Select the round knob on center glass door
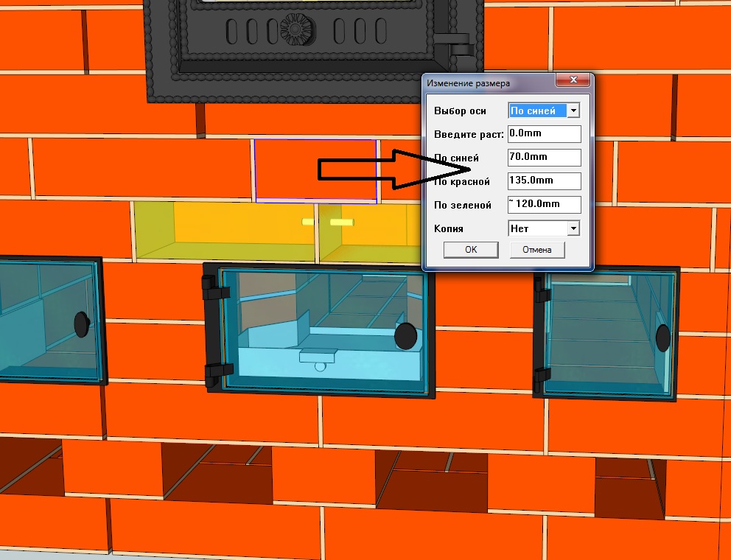Screen dimensions: 731x560 pyautogui.click(x=405, y=335)
